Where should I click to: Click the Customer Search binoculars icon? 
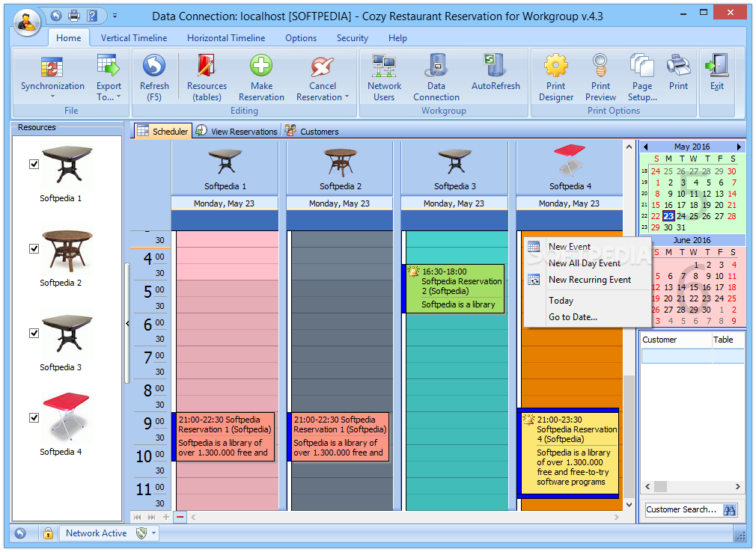coord(730,509)
